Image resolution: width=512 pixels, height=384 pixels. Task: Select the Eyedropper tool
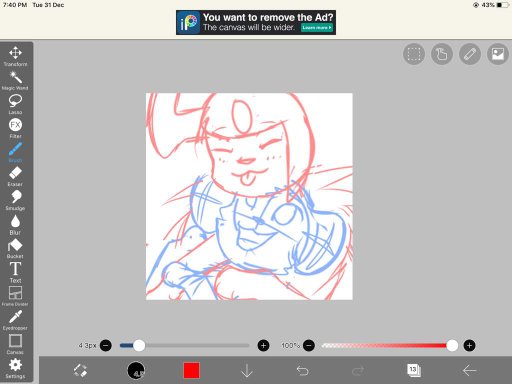[x=15, y=320]
